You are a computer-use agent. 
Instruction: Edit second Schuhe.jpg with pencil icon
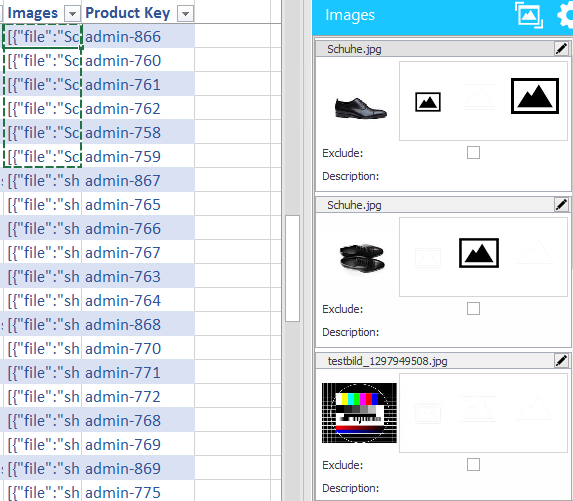[x=562, y=205]
